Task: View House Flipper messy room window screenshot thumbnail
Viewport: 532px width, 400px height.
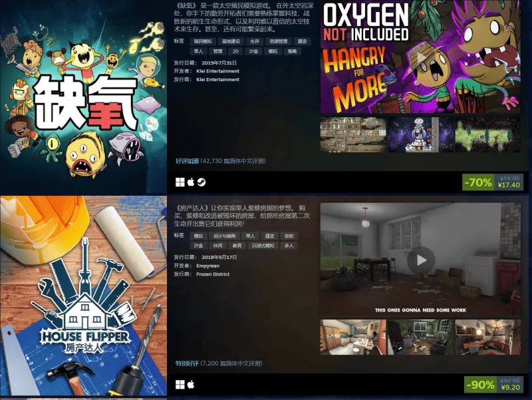Action: [420, 337]
